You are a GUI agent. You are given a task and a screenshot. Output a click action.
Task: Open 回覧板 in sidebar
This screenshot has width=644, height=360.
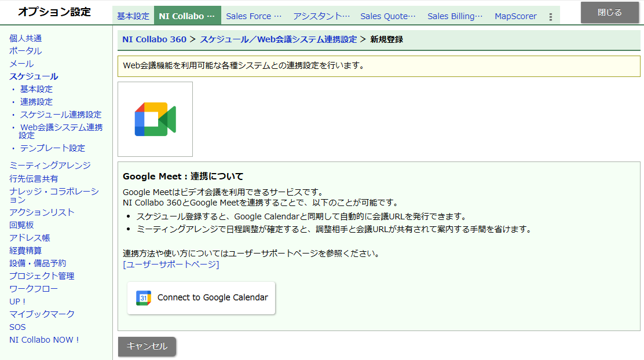click(x=21, y=225)
